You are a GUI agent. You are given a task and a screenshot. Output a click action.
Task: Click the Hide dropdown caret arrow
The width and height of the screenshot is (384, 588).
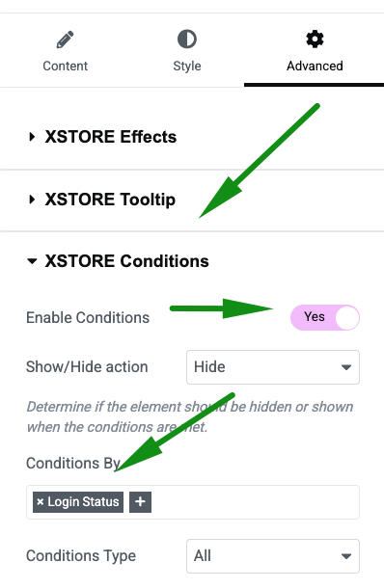pos(346,367)
